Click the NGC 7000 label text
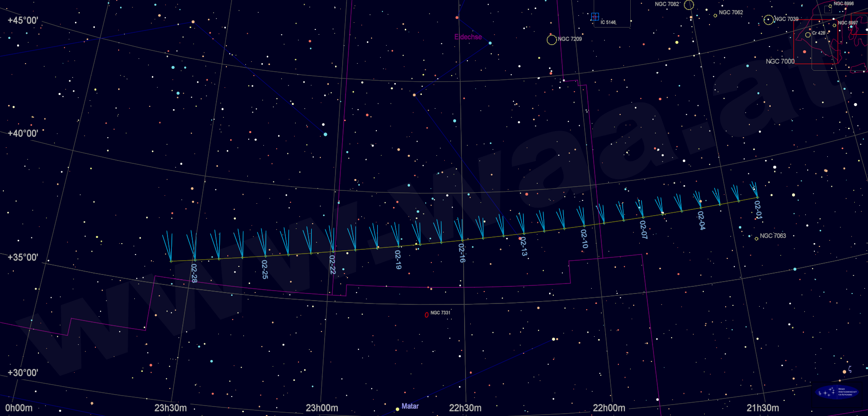This screenshot has height=416, width=868. point(780,61)
